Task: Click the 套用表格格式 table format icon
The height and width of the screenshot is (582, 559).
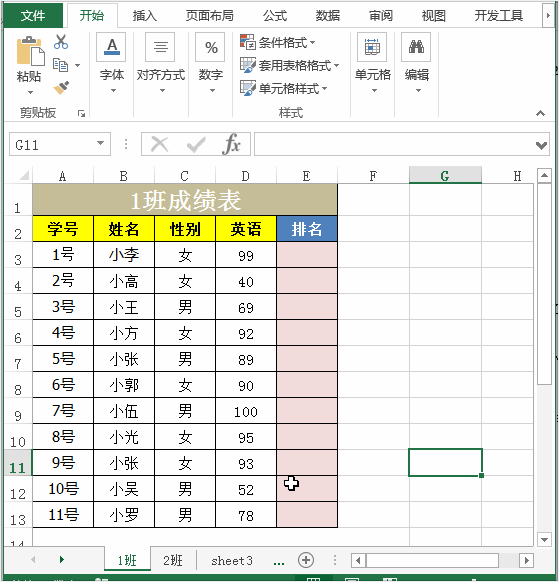Action: (248, 65)
